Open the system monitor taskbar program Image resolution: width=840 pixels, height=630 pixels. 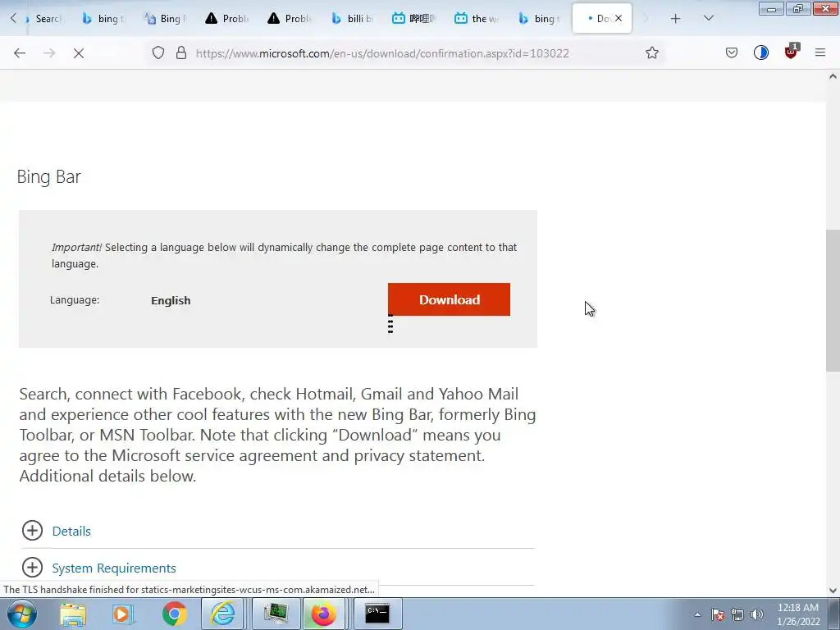[276, 614]
